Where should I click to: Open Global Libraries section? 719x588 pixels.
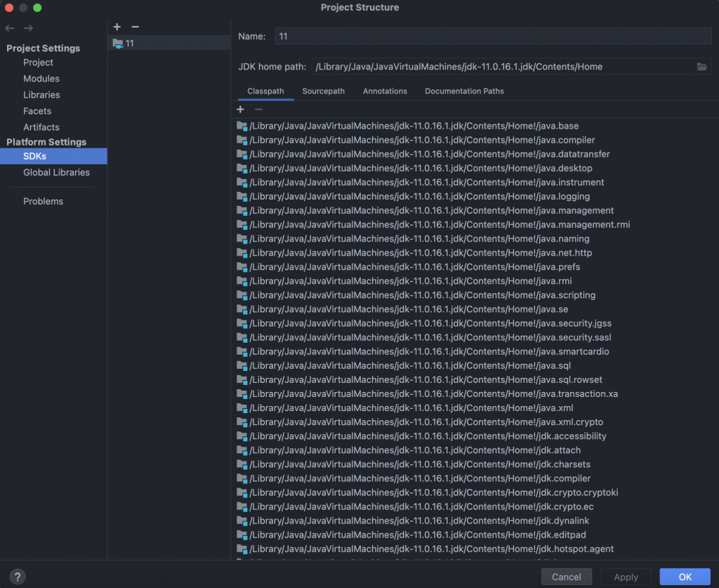[56, 172]
